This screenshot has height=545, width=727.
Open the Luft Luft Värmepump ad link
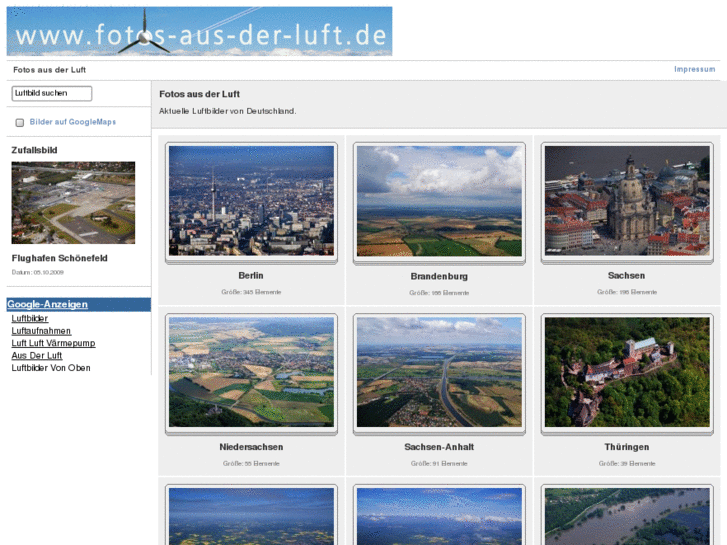click(53, 343)
